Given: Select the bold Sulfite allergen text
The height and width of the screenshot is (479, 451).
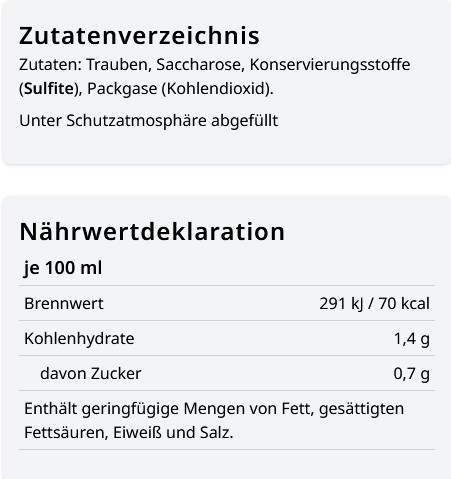Looking at the screenshot, I should tap(49, 89).
